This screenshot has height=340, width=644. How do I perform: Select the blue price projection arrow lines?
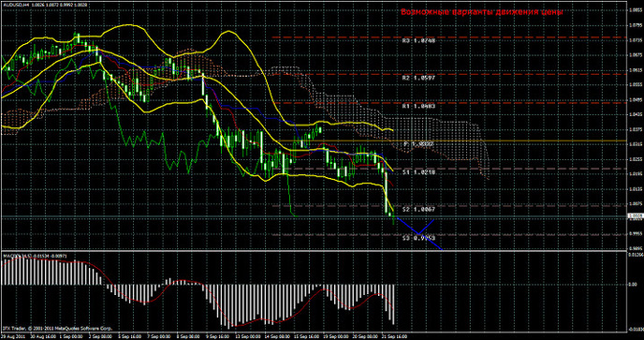pyautogui.click(x=419, y=234)
